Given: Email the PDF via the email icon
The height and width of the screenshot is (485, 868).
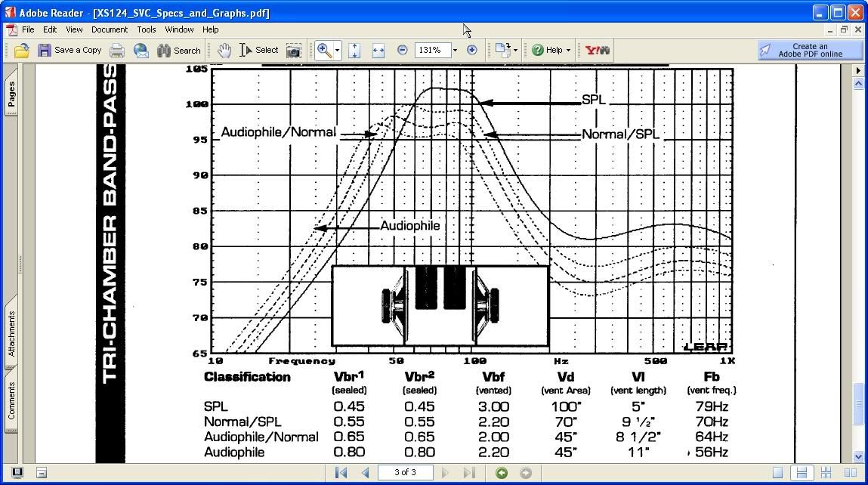Looking at the screenshot, I should 141,50.
